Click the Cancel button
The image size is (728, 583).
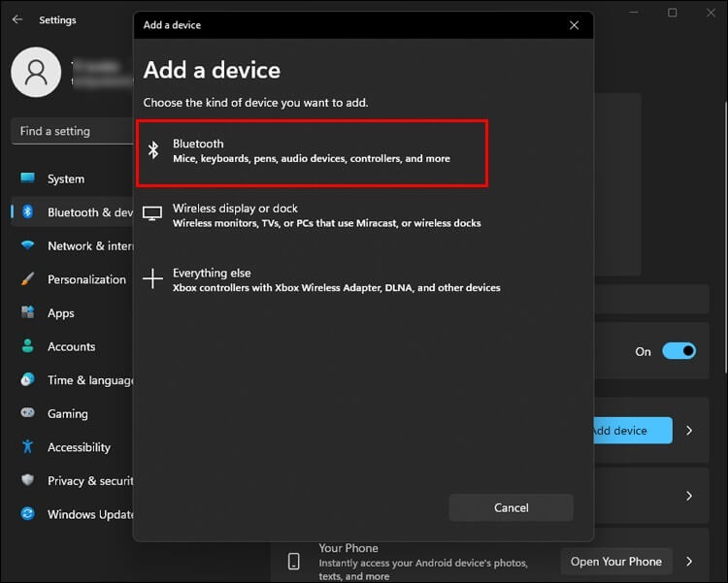[511, 507]
